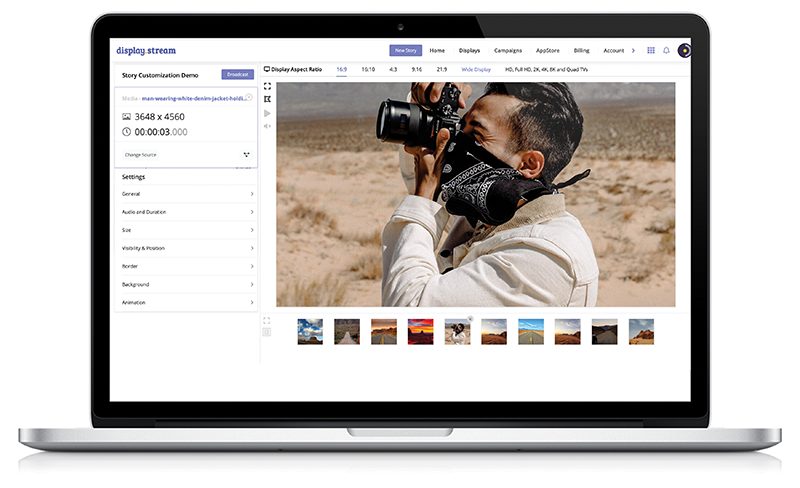Select the photographer with camera thumbnail
800x488 pixels.
point(457,332)
